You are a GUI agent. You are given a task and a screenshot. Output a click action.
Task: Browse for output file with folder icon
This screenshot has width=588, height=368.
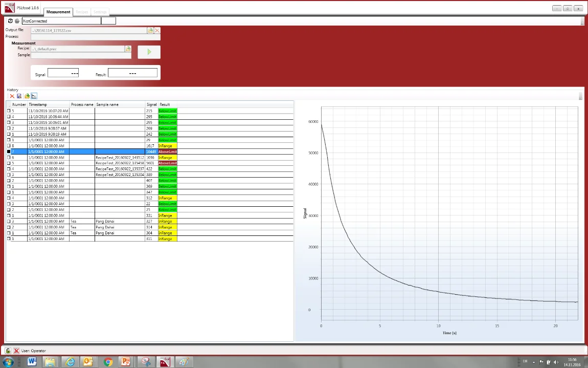pyautogui.click(x=150, y=31)
